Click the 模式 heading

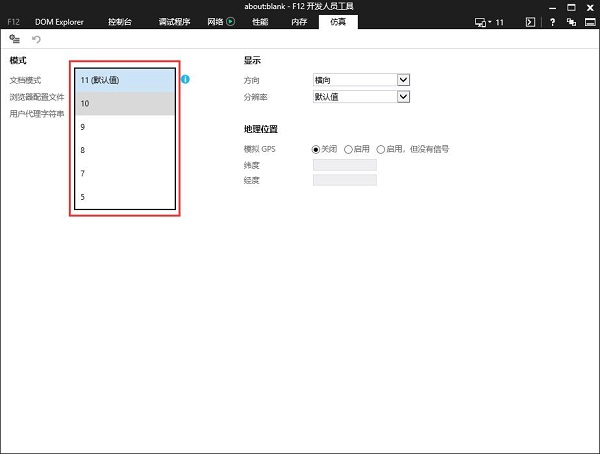[x=18, y=60]
